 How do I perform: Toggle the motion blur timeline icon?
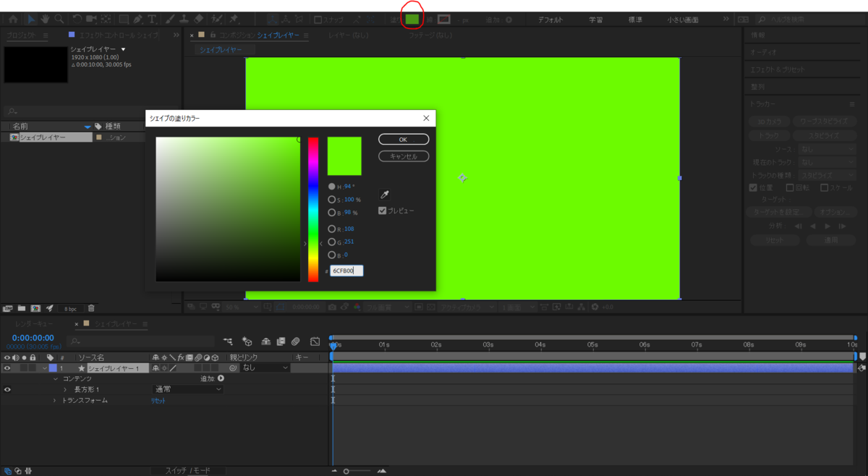[x=295, y=341]
